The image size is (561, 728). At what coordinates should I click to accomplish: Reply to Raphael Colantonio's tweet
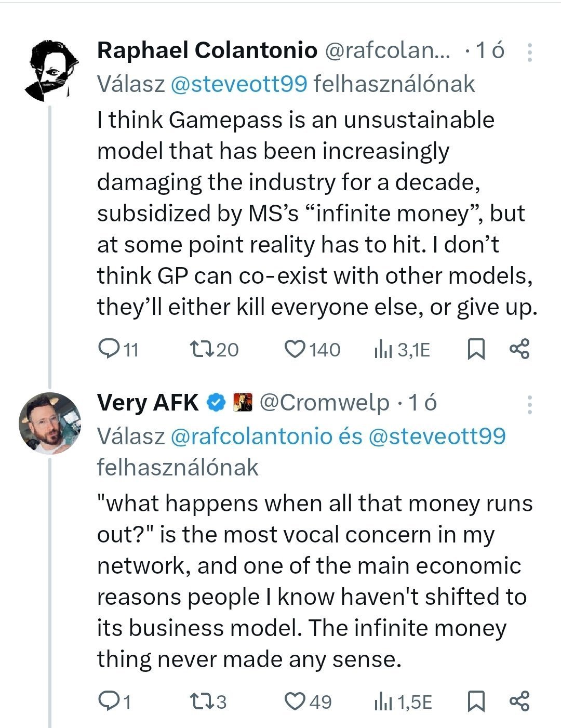[x=109, y=349]
